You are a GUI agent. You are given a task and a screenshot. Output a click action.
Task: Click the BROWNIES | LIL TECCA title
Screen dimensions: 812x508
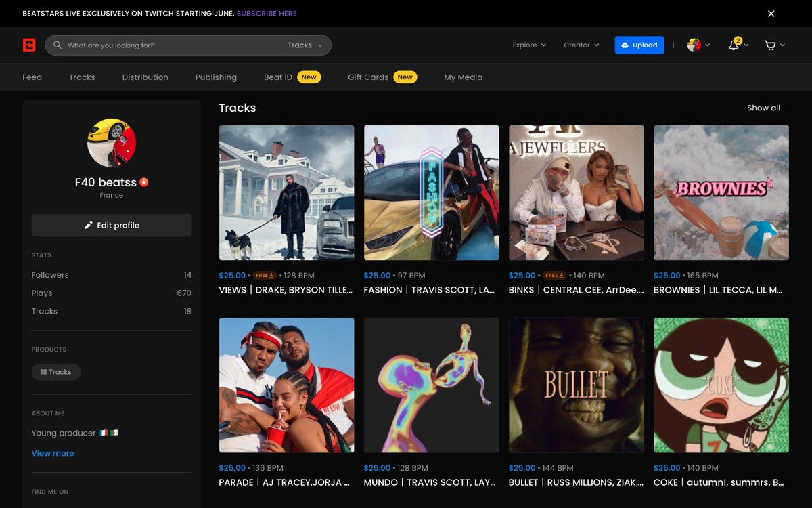[x=718, y=290]
